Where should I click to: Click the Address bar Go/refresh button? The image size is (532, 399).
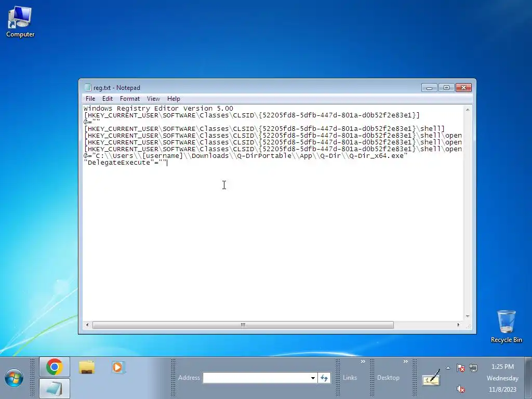[x=324, y=378]
